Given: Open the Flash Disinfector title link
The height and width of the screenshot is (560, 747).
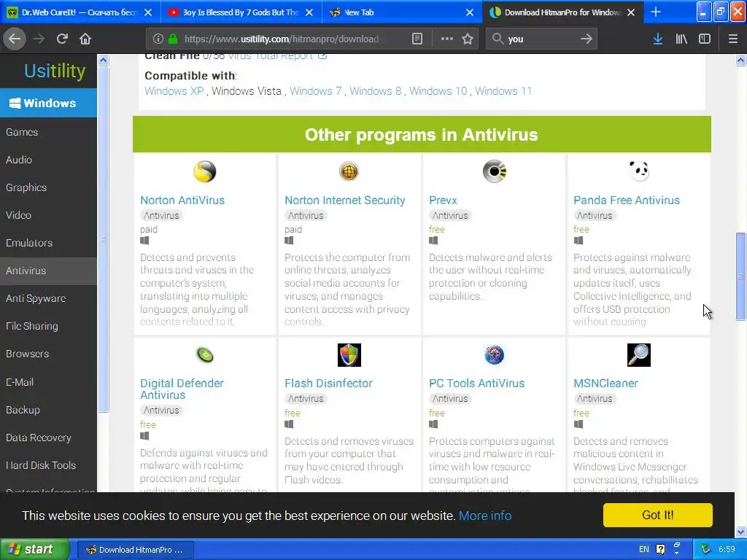Looking at the screenshot, I should [328, 384].
